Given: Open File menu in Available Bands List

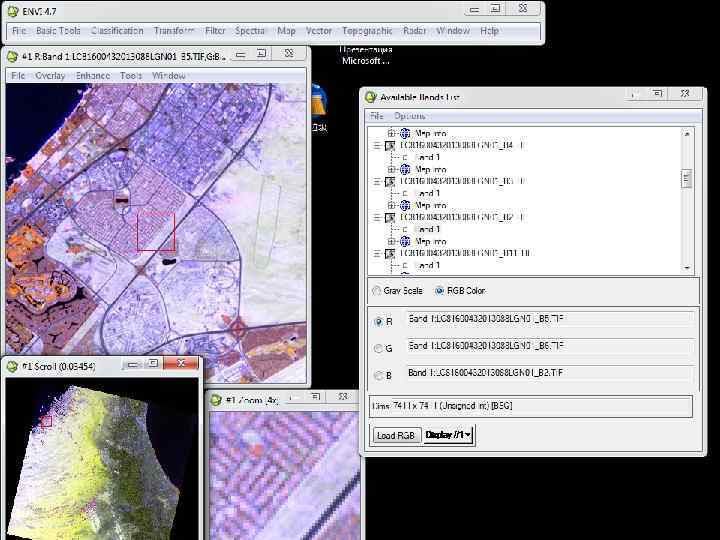Looking at the screenshot, I should pos(377,116).
